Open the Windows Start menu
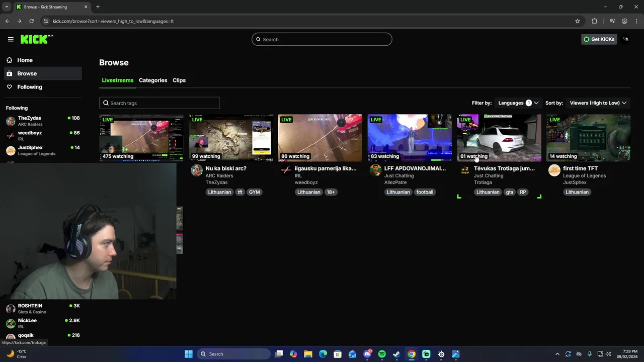644x362 pixels. [x=189, y=354]
